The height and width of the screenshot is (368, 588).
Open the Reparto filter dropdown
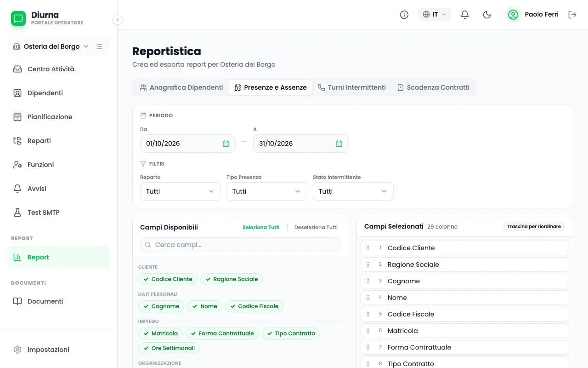[181, 191]
